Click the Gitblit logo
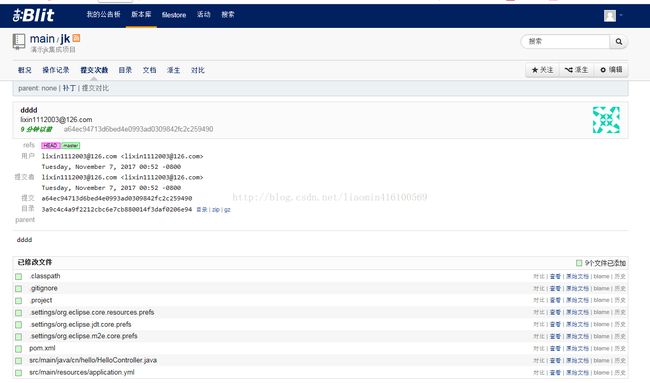 [33, 15]
